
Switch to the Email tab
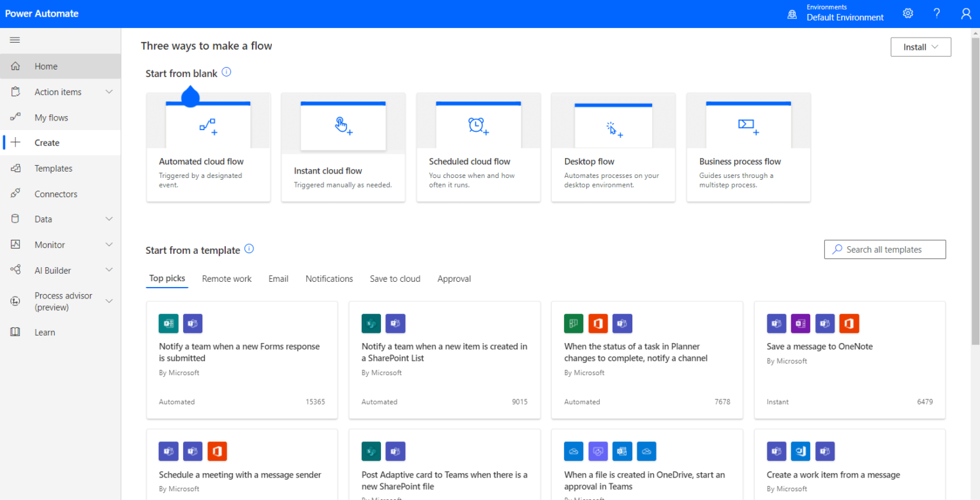[278, 279]
